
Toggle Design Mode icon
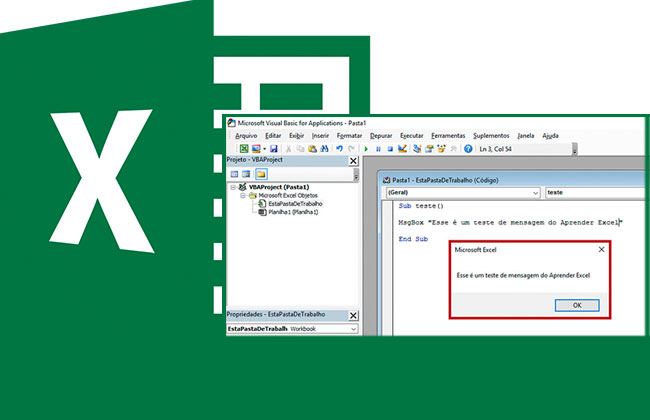pyautogui.click(x=402, y=148)
